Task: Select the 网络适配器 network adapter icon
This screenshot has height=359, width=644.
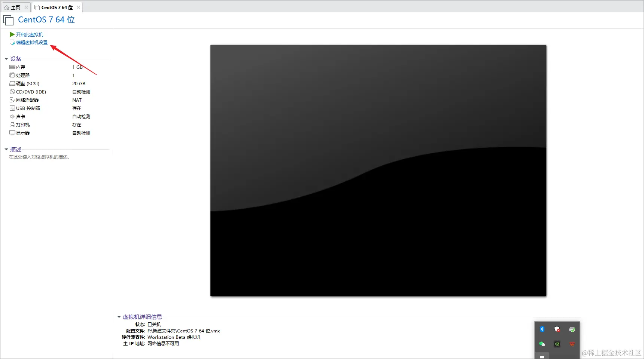Action: click(12, 100)
